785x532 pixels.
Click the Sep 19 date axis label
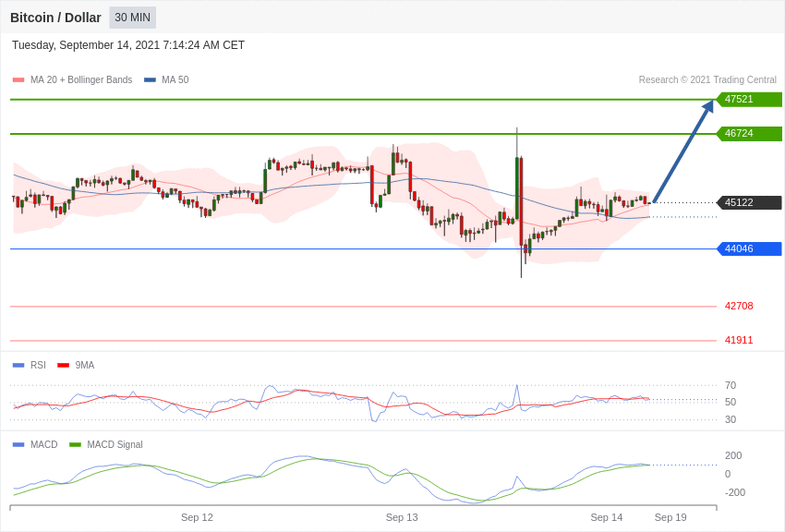670,517
